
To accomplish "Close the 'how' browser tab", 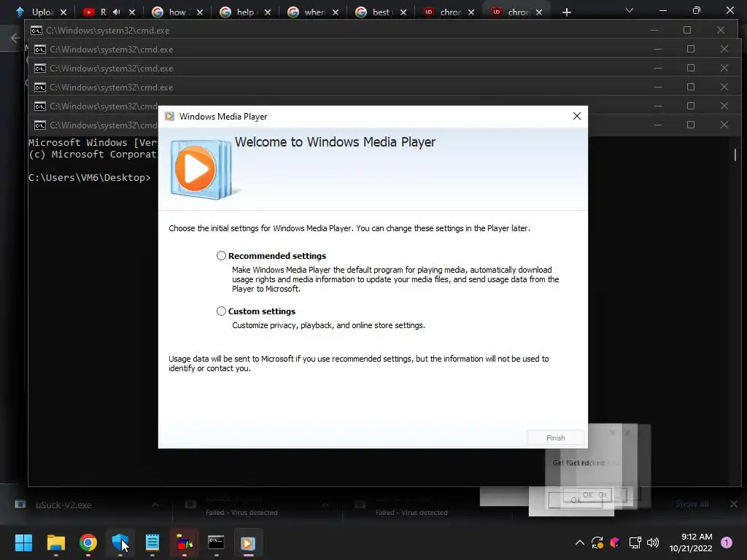I will pyautogui.click(x=200, y=12).
